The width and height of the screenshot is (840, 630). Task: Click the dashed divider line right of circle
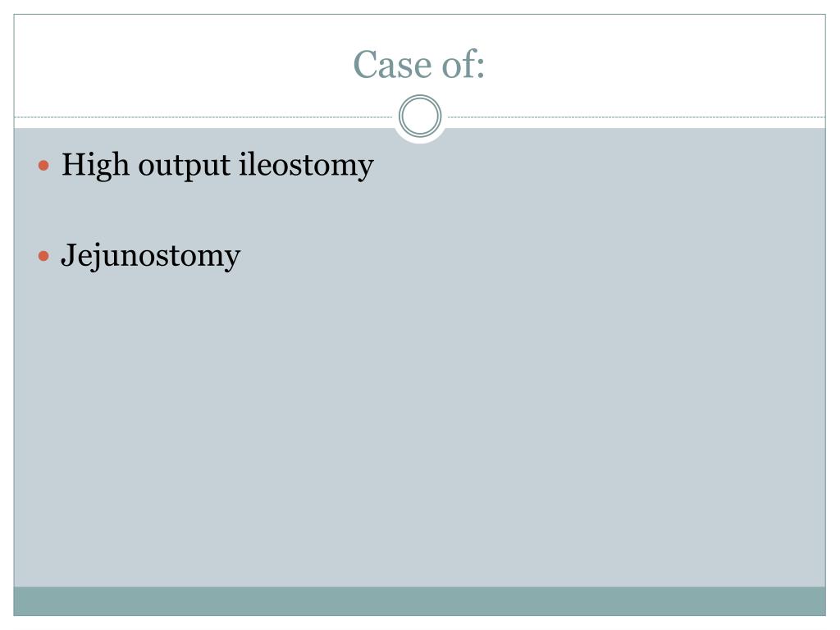[x=637, y=116]
